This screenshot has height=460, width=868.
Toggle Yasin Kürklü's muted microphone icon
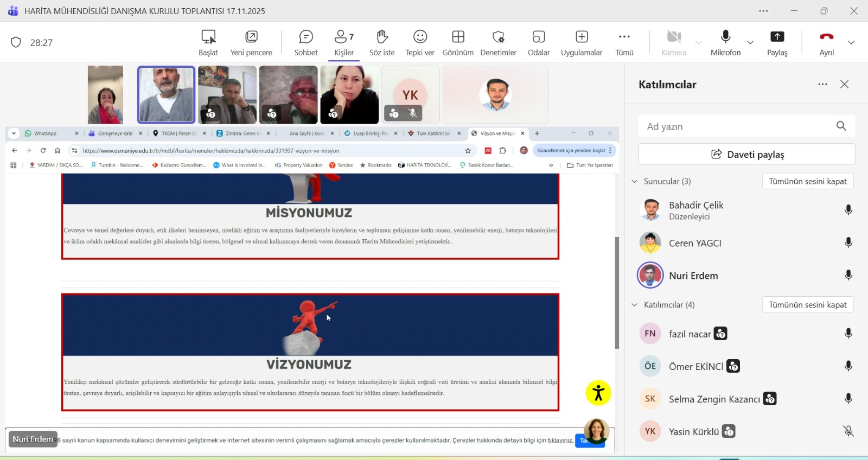848,431
